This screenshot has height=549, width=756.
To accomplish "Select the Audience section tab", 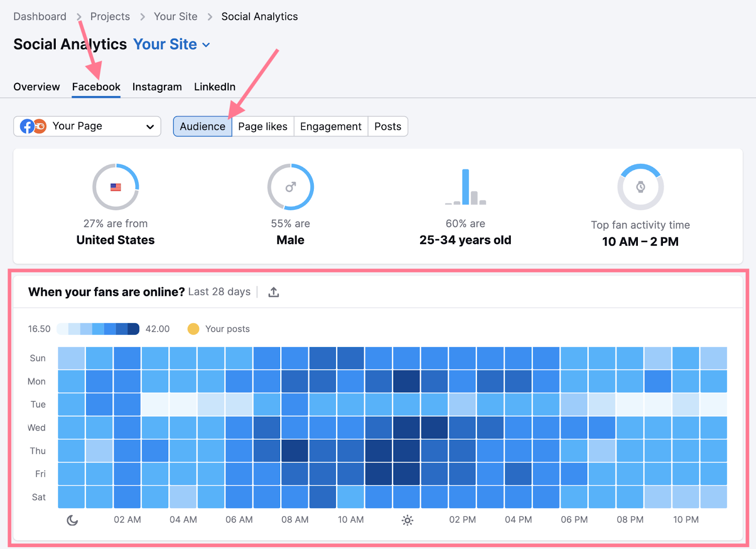I will [203, 127].
